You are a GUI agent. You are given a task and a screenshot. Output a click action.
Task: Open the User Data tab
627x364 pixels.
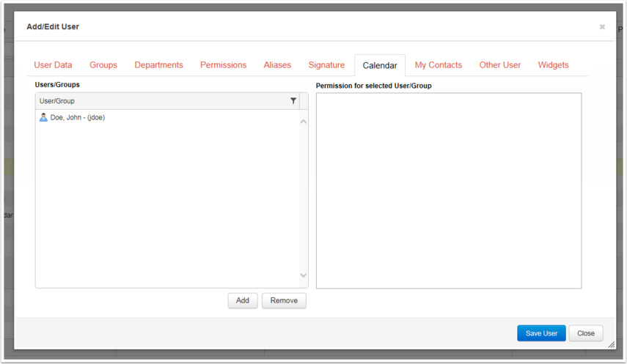[x=53, y=65]
